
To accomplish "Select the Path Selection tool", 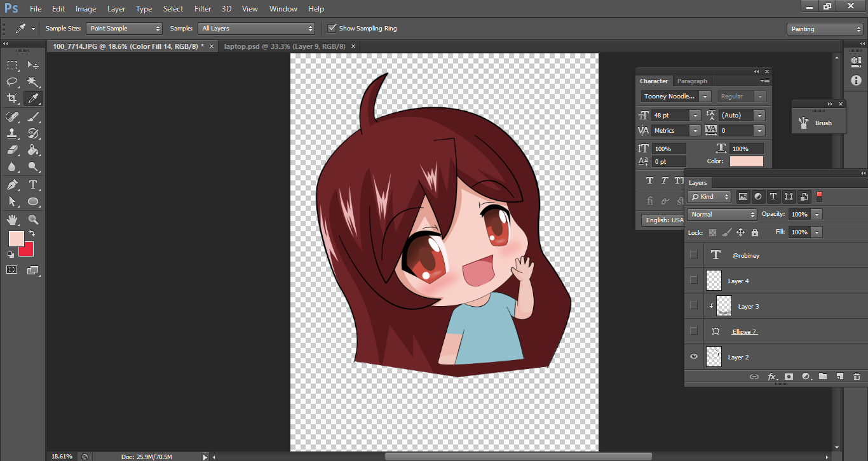I will [x=12, y=201].
